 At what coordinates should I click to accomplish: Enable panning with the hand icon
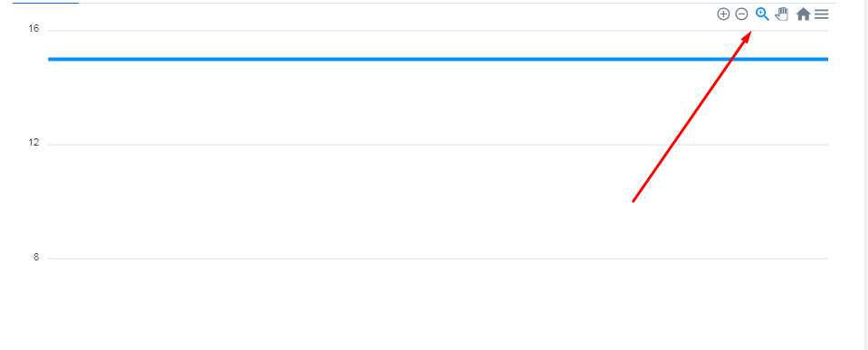click(x=782, y=14)
